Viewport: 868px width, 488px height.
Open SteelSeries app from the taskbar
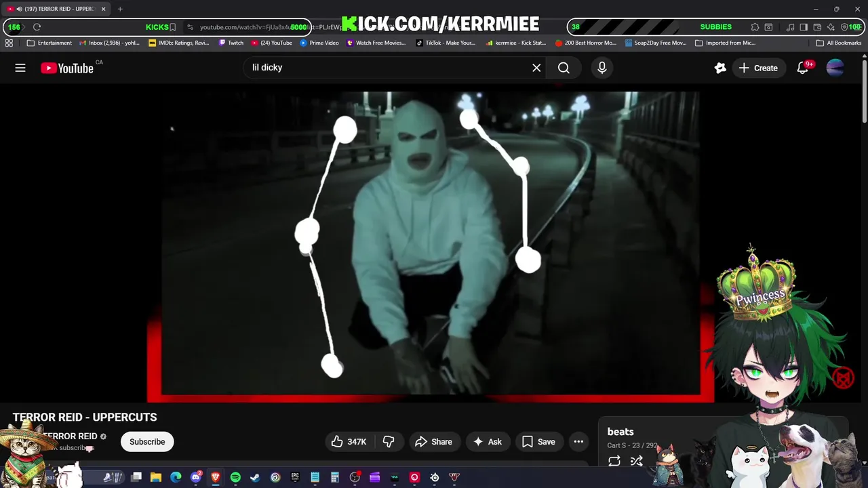click(435, 477)
